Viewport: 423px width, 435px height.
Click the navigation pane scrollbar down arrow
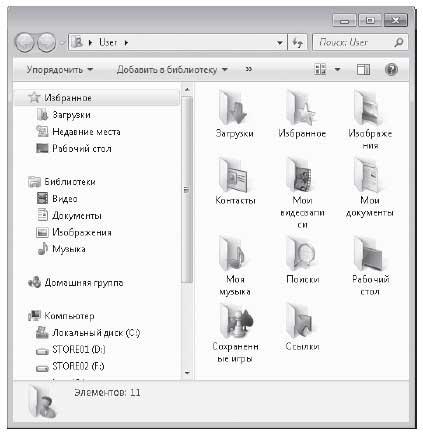tap(187, 373)
